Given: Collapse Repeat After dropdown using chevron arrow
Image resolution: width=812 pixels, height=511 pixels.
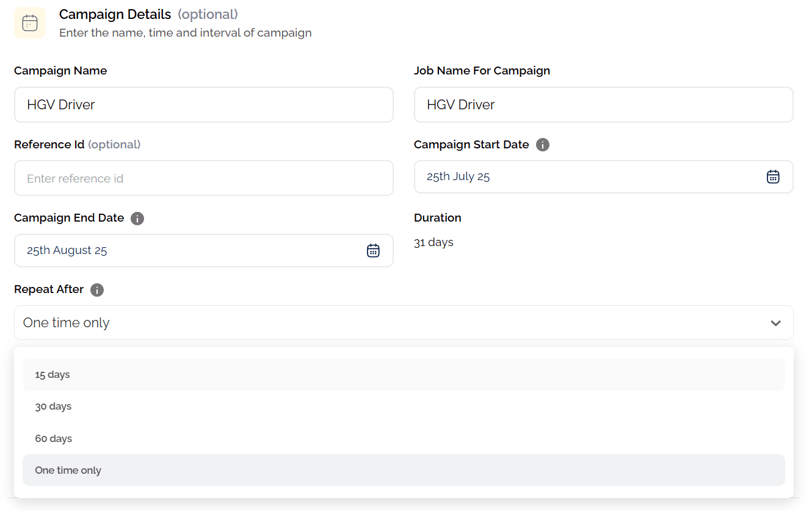Looking at the screenshot, I should 775,323.
